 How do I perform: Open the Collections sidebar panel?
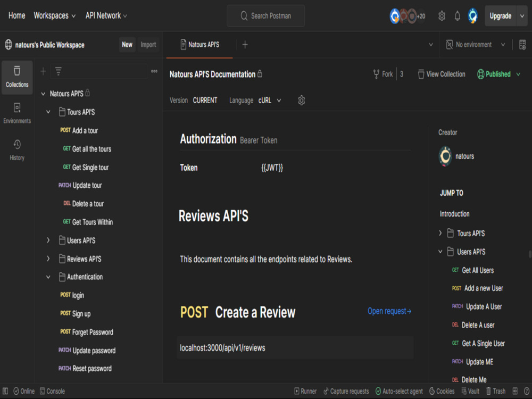point(17,77)
